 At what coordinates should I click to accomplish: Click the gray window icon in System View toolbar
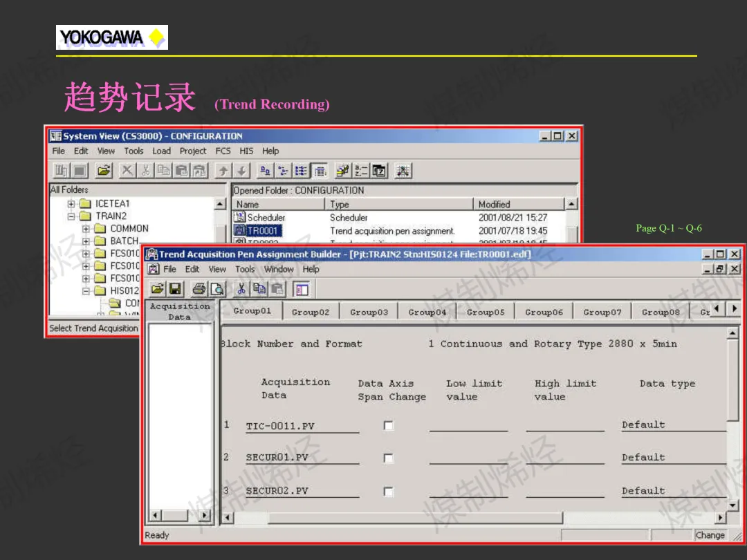coord(79,171)
